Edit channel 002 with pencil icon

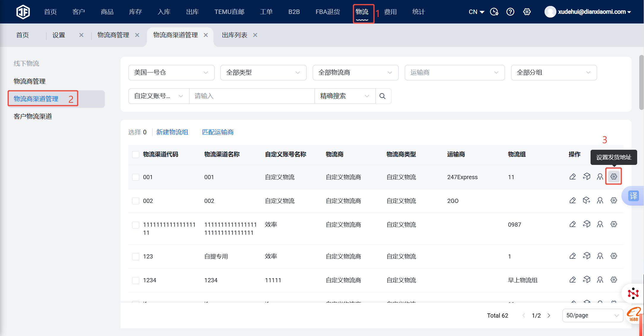pos(573,201)
